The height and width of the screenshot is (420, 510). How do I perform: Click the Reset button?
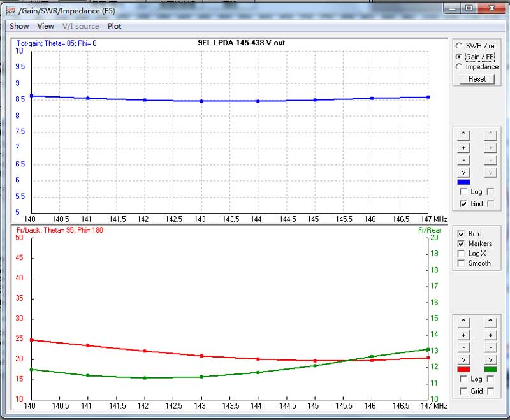pyautogui.click(x=477, y=79)
